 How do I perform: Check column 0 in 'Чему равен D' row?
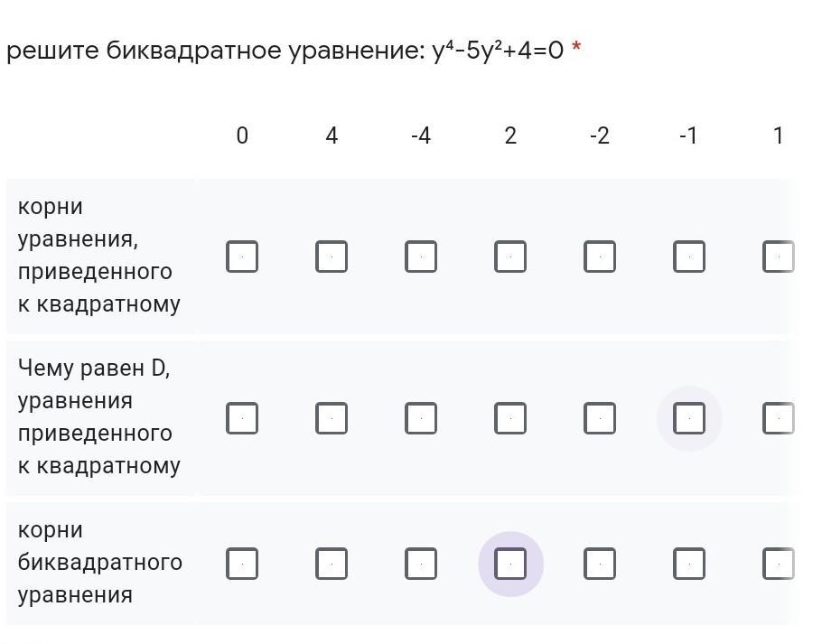click(x=242, y=419)
